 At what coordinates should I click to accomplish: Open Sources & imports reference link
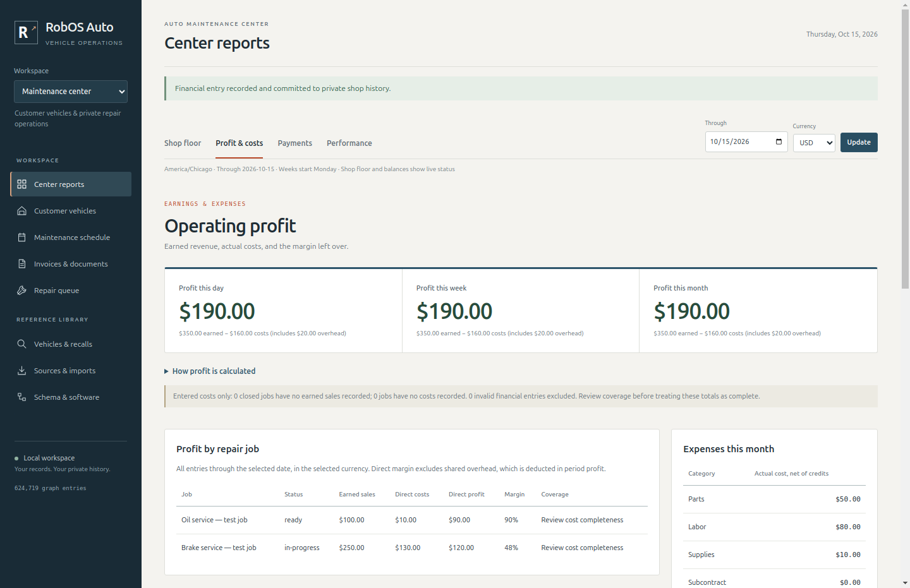(71, 371)
